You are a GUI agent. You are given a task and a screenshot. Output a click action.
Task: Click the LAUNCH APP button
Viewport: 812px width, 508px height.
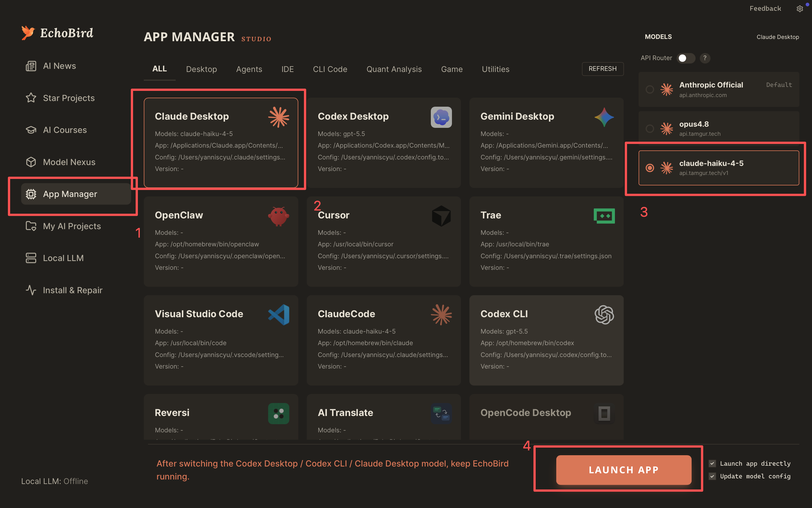[624, 470]
